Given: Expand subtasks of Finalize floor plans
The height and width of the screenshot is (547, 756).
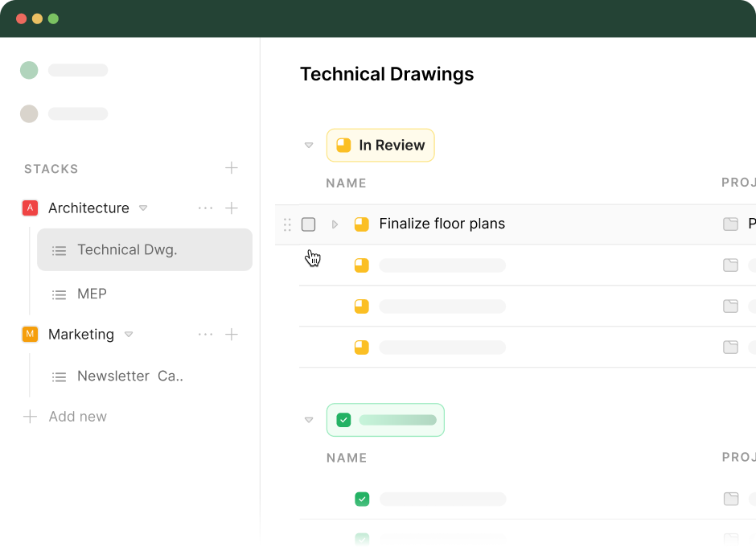Looking at the screenshot, I should point(335,224).
